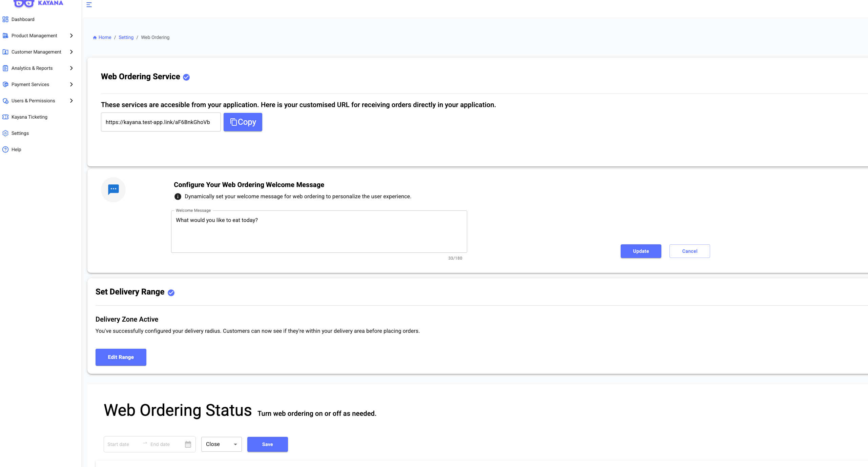This screenshot has height=467, width=868.
Task: Click the Edit Range button
Action: tap(121, 357)
